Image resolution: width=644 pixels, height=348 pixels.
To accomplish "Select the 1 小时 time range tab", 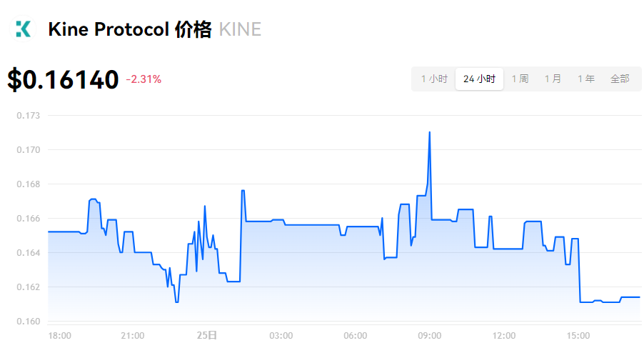I will [434, 79].
